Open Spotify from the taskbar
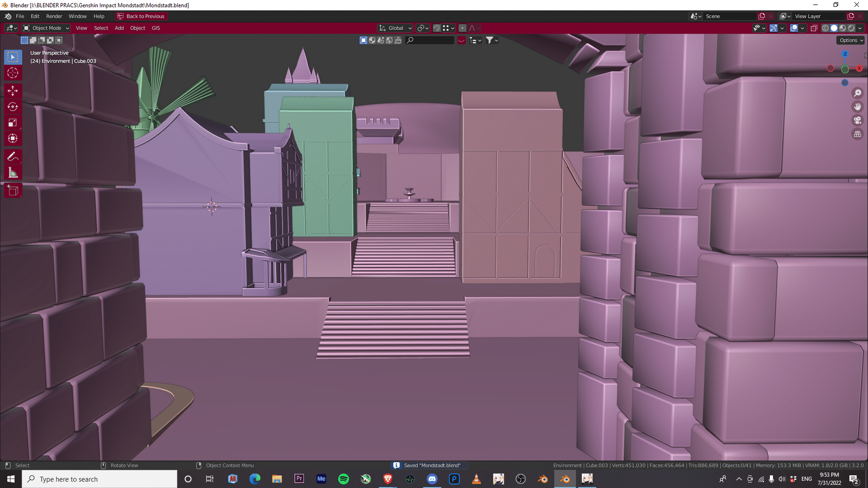This screenshot has width=868, height=488. coord(344,479)
